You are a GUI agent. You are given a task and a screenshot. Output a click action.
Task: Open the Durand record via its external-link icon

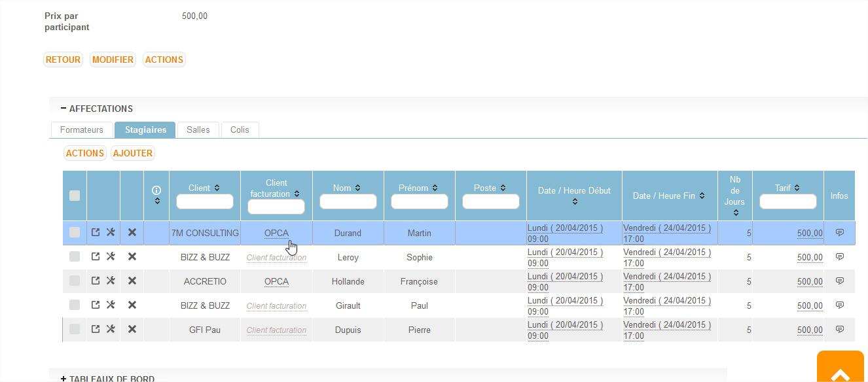pos(96,232)
